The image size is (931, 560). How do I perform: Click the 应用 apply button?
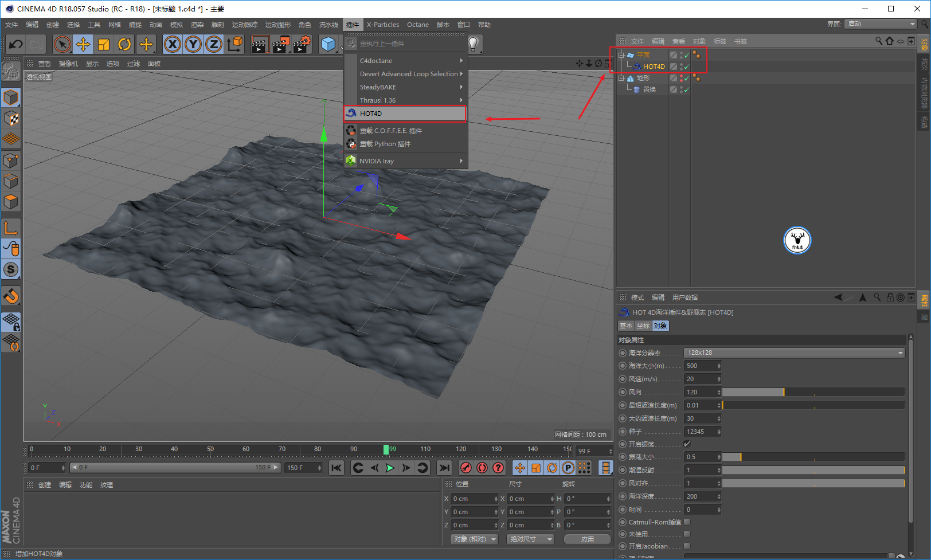pos(588,539)
